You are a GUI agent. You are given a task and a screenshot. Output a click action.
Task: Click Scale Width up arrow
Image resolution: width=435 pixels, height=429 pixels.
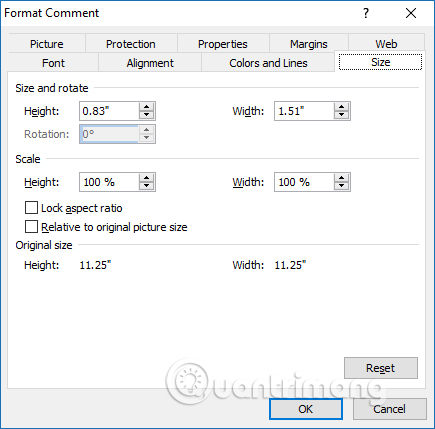click(341, 178)
